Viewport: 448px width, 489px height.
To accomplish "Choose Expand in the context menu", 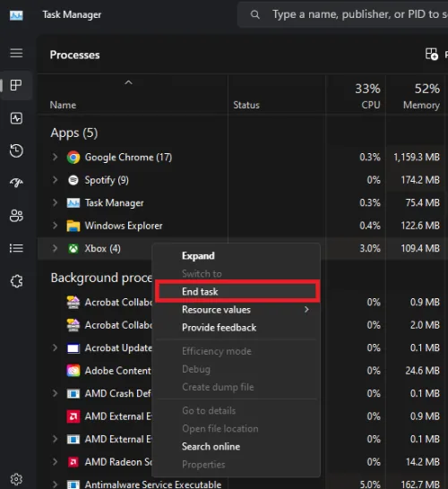I will click(237, 256).
